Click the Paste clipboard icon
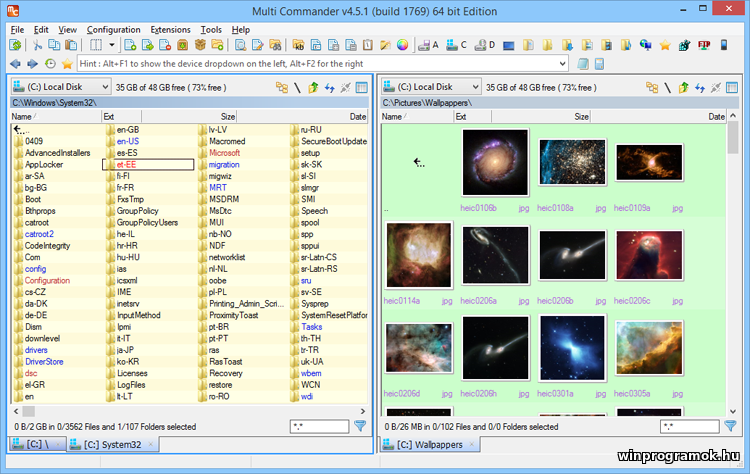Image resolution: width=750 pixels, height=474 pixels. 71,45
